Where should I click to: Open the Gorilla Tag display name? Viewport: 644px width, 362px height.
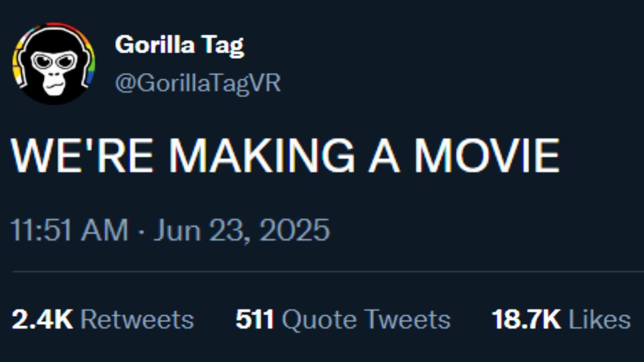179,46
